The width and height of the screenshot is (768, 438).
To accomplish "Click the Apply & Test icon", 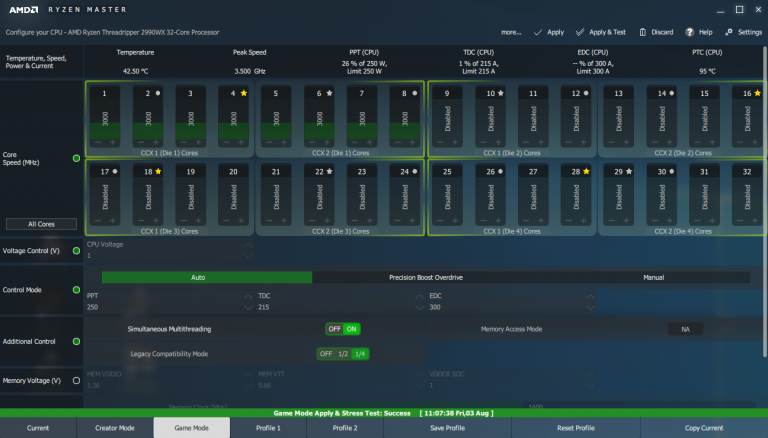I will [580, 32].
